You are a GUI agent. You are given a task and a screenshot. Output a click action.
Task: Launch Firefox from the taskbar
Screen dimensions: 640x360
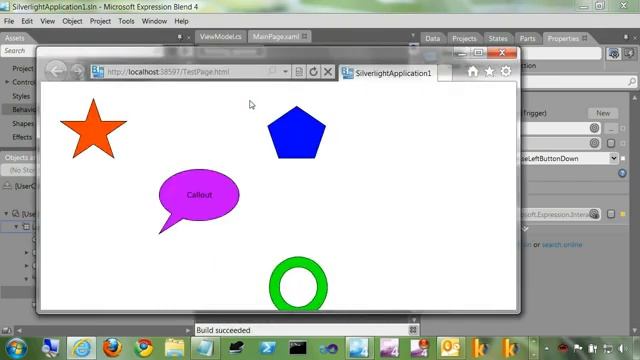click(112, 348)
